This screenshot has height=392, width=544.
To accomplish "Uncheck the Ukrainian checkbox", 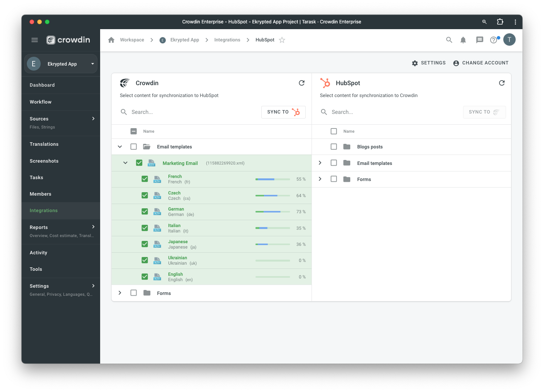I will click(145, 260).
